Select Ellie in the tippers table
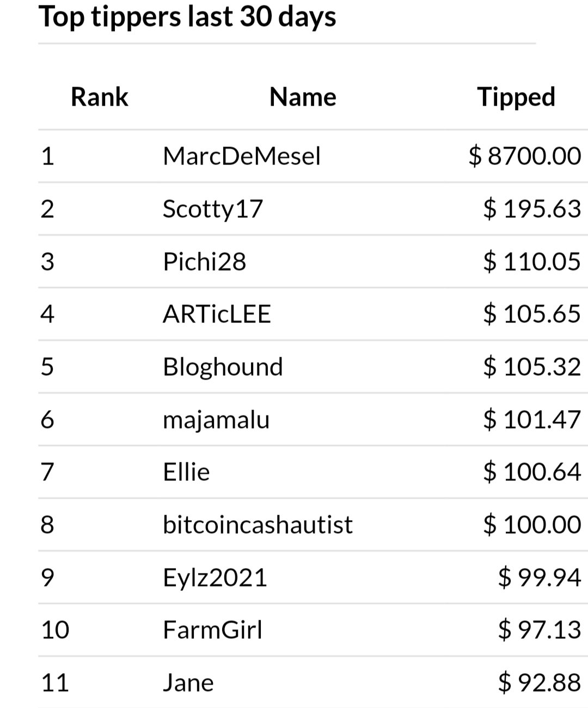This screenshot has height=708, width=588. [x=186, y=472]
